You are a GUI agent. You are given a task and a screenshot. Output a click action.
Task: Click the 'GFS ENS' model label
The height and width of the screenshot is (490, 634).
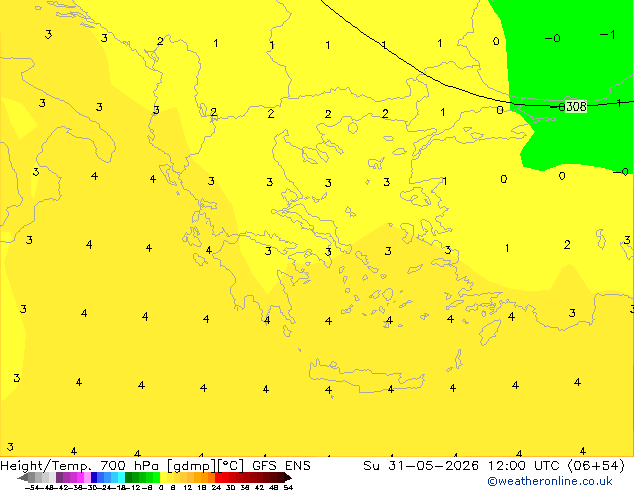281,466
